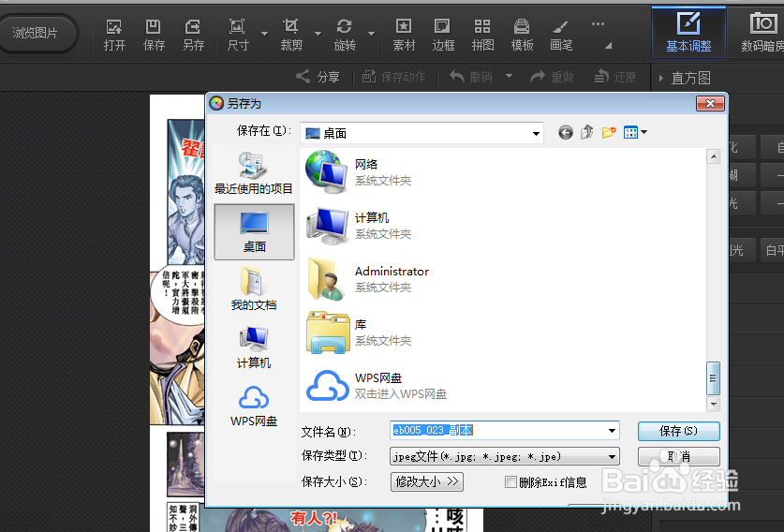This screenshot has height=532, width=784.
Task: Click the 另存 save-as toolbar icon
Action: click(193, 35)
